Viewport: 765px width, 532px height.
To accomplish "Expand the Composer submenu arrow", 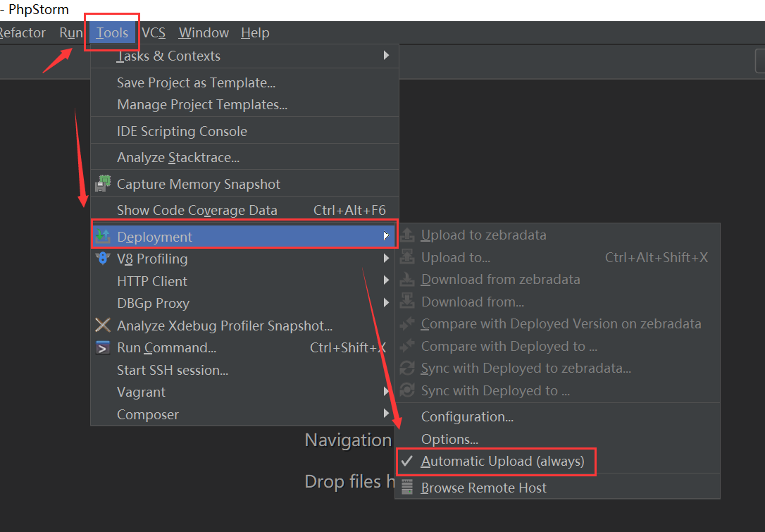I will tap(386, 414).
